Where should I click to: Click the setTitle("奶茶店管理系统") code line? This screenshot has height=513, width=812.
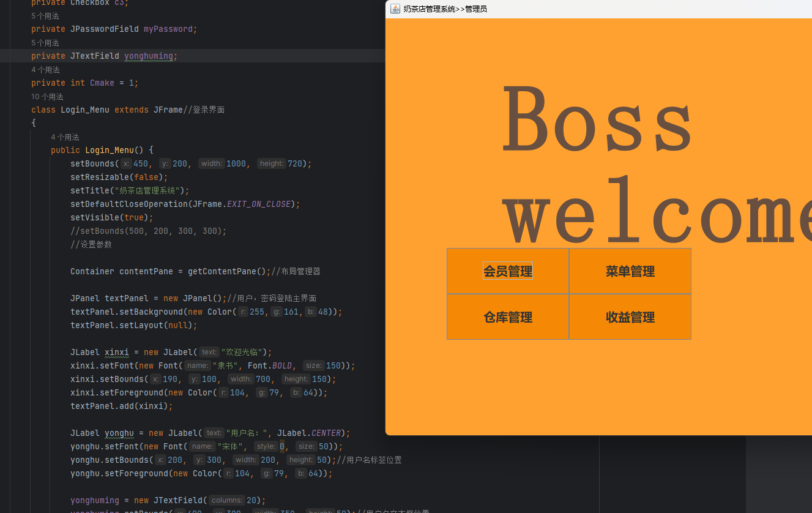(130, 190)
